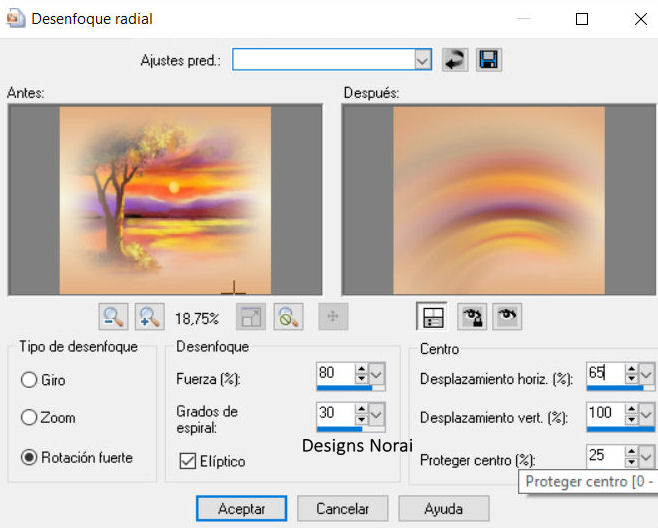Click the fit preview to window icon
The image size is (658, 528).
251,317
